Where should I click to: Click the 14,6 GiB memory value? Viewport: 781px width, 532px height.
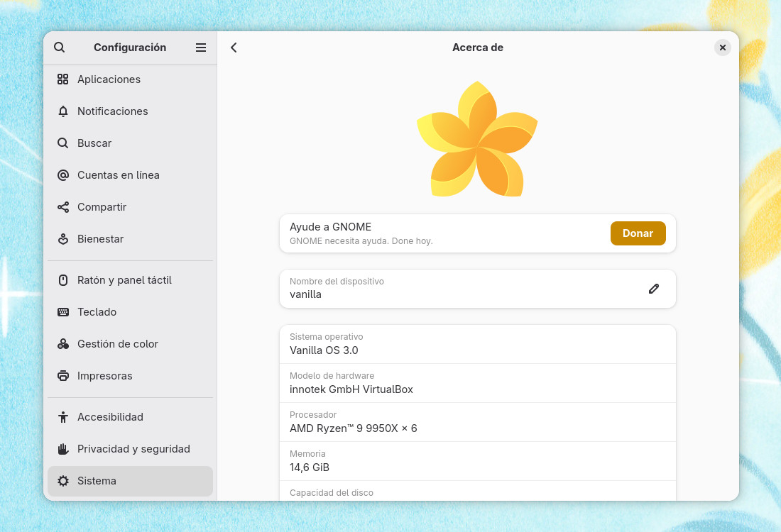click(310, 467)
